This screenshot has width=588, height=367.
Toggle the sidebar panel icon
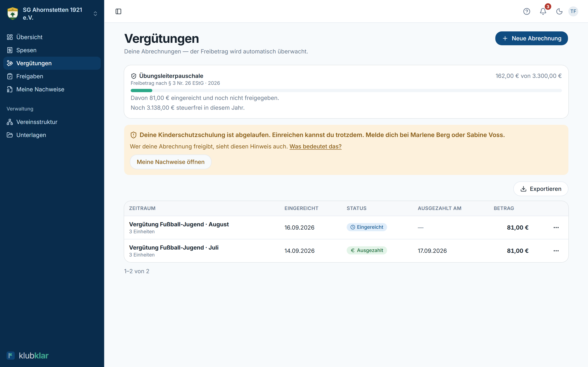pyautogui.click(x=118, y=11)
